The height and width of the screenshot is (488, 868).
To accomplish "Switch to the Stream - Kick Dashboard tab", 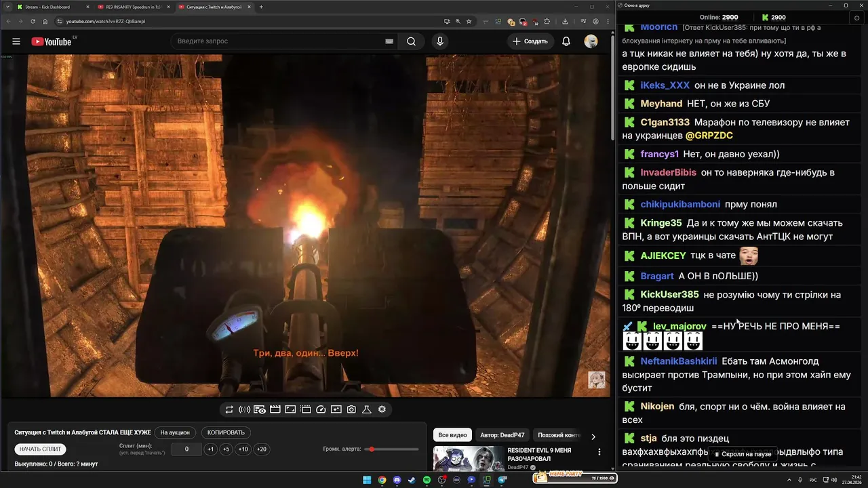I will click(53, 7).
